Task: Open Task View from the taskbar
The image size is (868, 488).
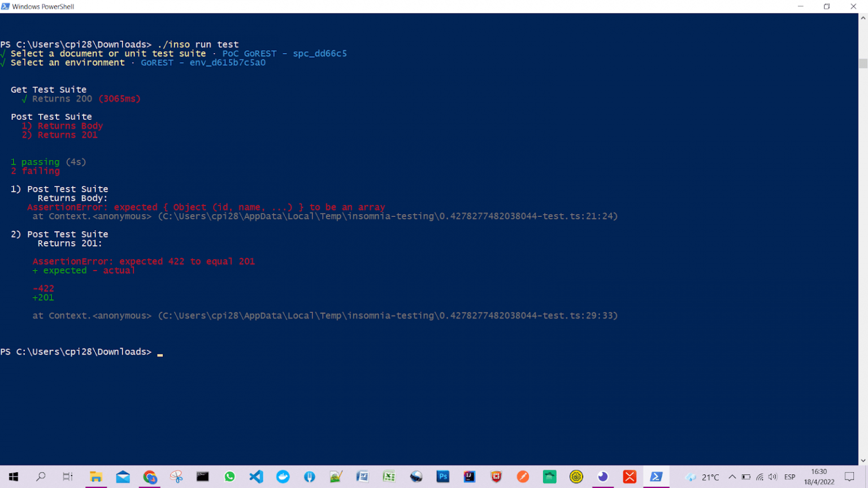Action: pos(68,477)
